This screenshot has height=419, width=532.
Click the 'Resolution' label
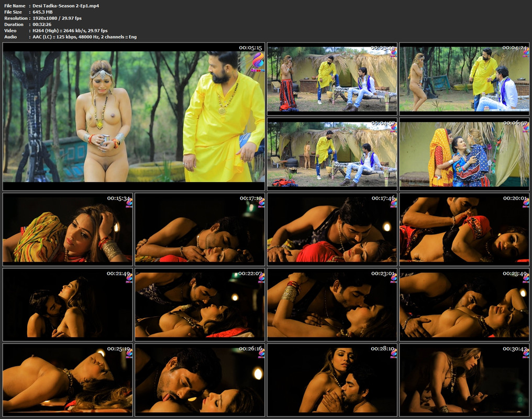(x=16, y=18)
